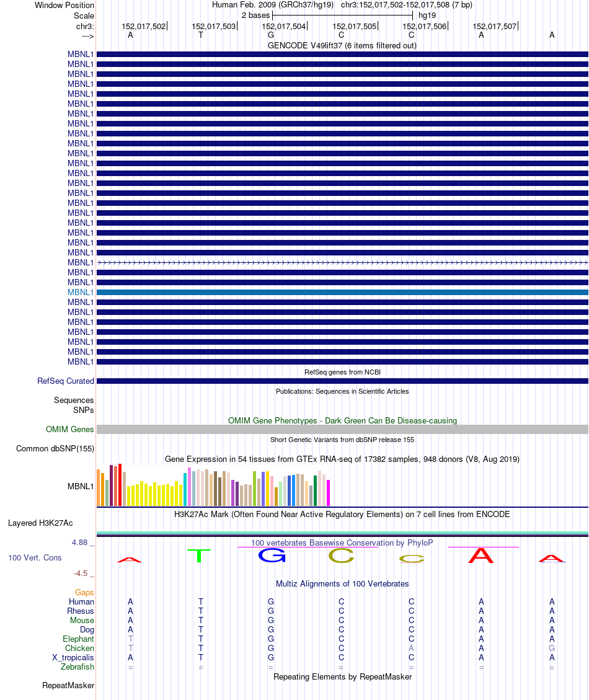Image resolution: width=589 pixels, height=700 pixels.
Task: Click the SNPs track label
Action: click(x=84, y=410)
